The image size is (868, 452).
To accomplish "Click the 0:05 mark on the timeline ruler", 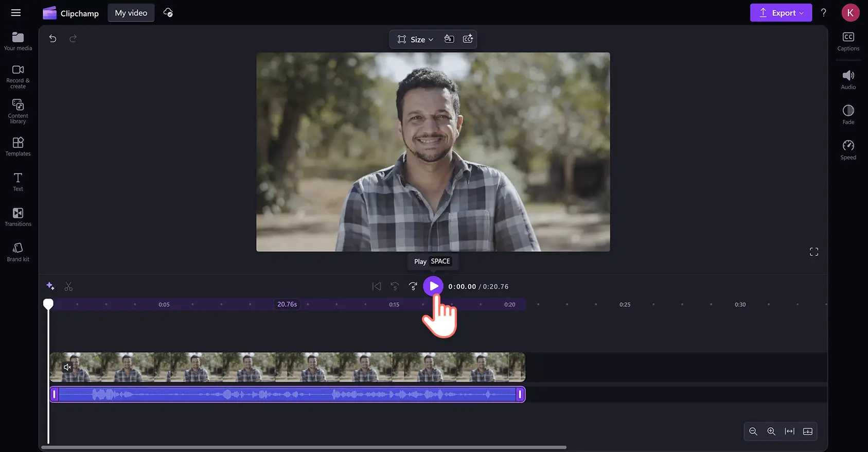I will click(x=164, y=305).
